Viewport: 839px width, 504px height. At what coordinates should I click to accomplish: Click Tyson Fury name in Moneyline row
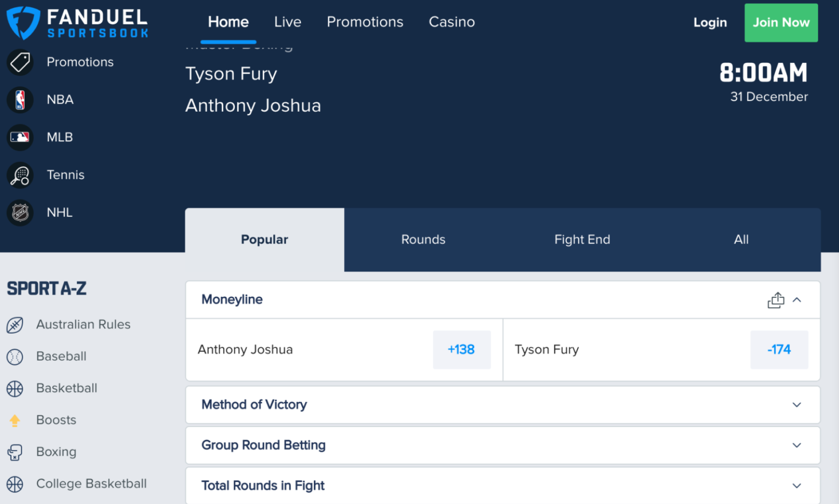547,350
